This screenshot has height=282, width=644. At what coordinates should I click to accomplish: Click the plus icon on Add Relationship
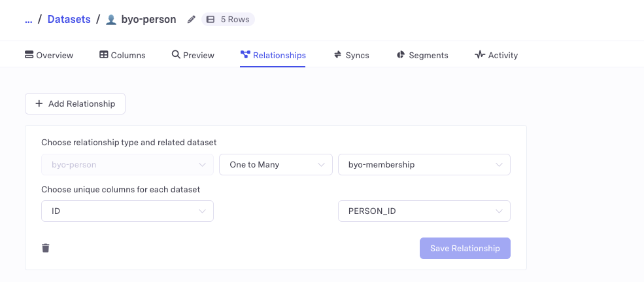click(x=39, y=104)
